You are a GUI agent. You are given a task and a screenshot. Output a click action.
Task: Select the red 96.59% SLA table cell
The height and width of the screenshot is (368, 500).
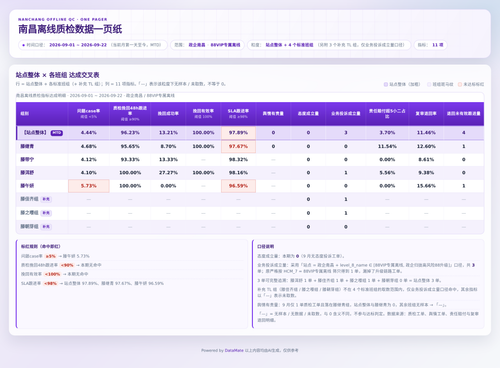coord(238,186)
